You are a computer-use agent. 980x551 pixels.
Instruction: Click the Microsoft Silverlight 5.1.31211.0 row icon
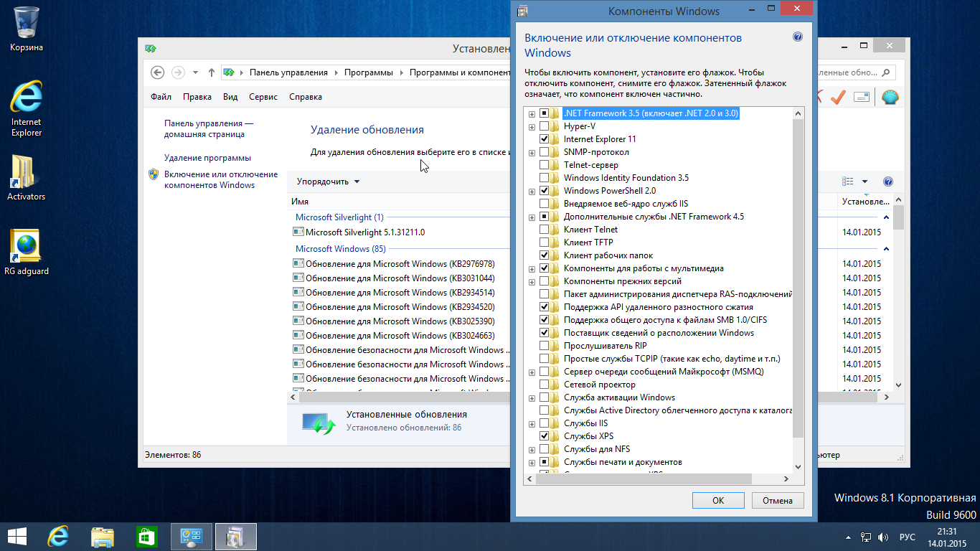tap(298, 232)
